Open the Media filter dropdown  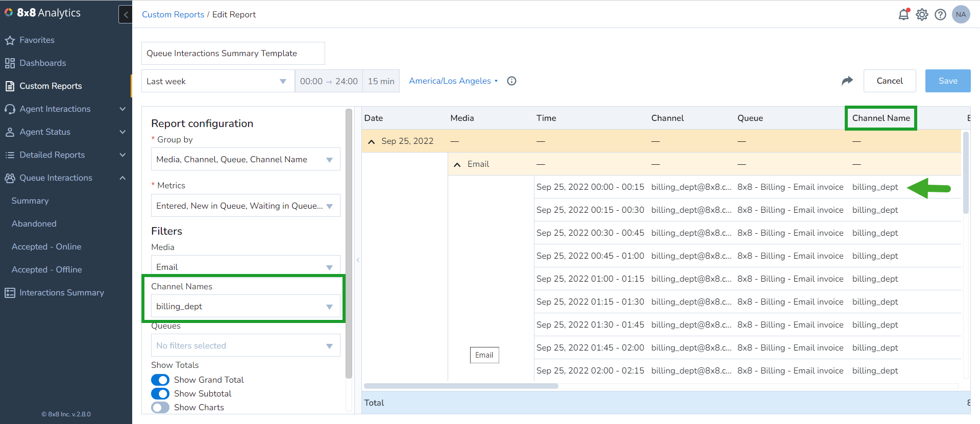pos(246,266)
